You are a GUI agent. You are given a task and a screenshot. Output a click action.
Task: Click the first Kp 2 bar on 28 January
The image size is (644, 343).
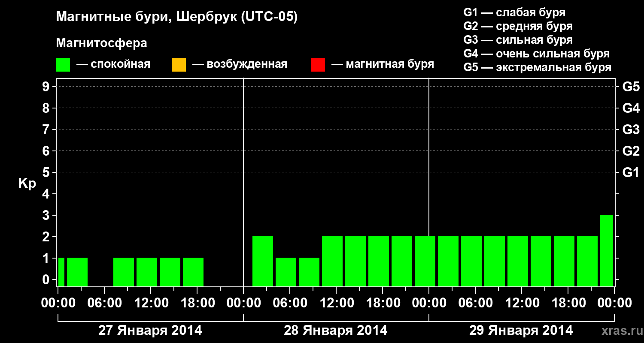263,261
